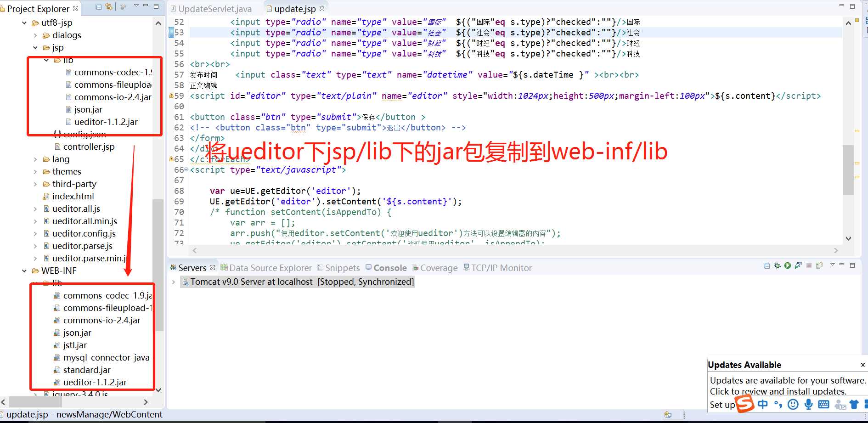Screen dimensions: 868x423
Task: Expand ueditor.all.js node
Action: pos(35,209)
